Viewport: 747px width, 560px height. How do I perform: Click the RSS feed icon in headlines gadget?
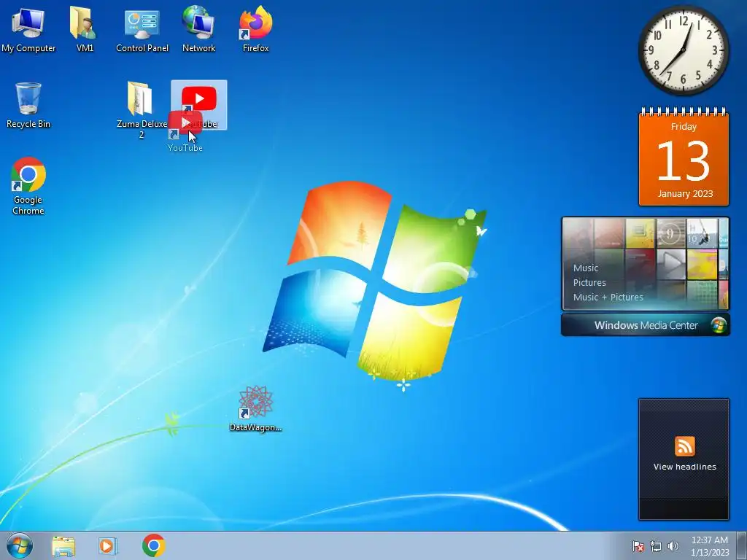point(684,446)
